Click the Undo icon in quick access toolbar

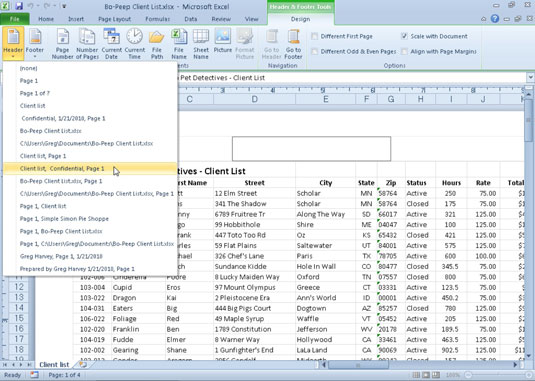pos(30,6)
